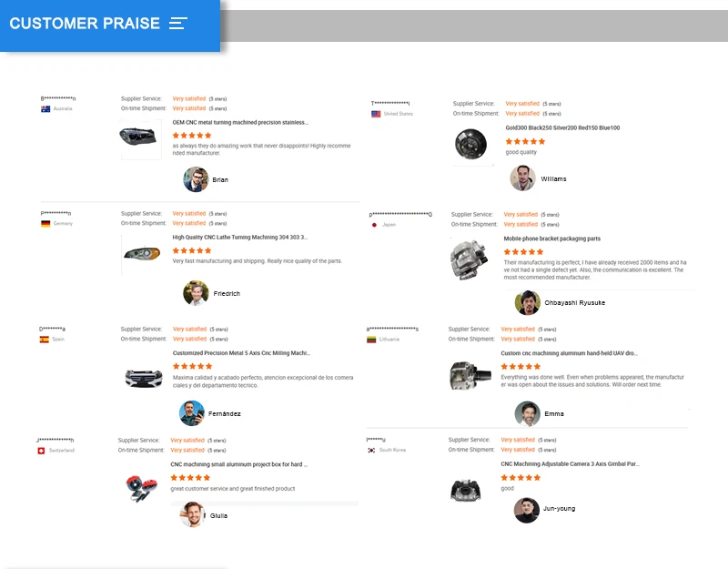Click the Germany flag icon

pyautogui.click(x=45, y=223)
